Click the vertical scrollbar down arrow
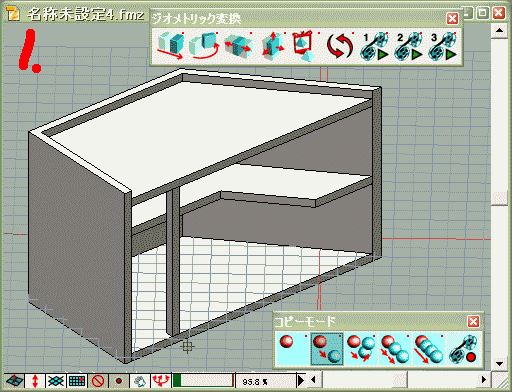The width and height of the screenshot is (512, 392). pyautogui.click(x=499, y=363)
